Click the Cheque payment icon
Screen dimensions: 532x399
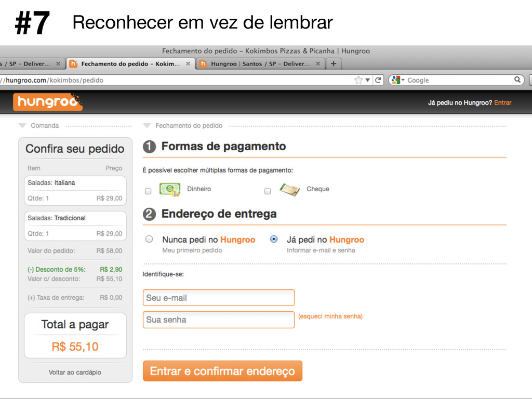click(x=290, y=189)
